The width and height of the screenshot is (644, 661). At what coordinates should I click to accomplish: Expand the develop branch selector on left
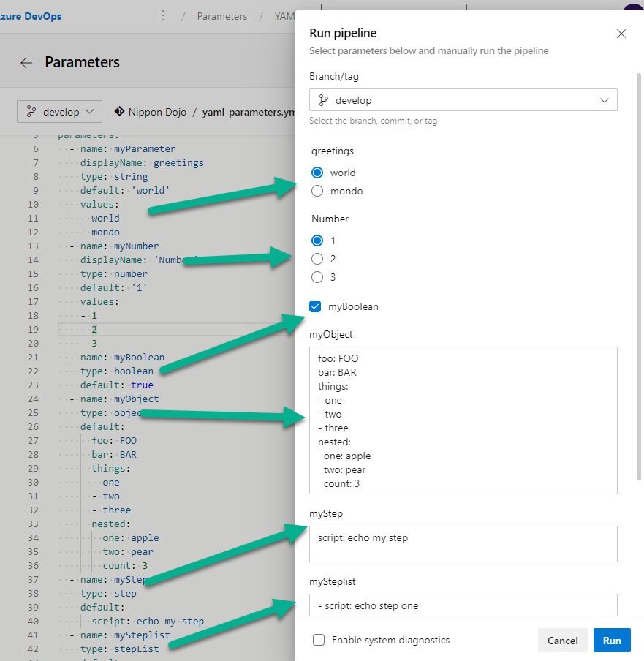(x=60, y=112)
